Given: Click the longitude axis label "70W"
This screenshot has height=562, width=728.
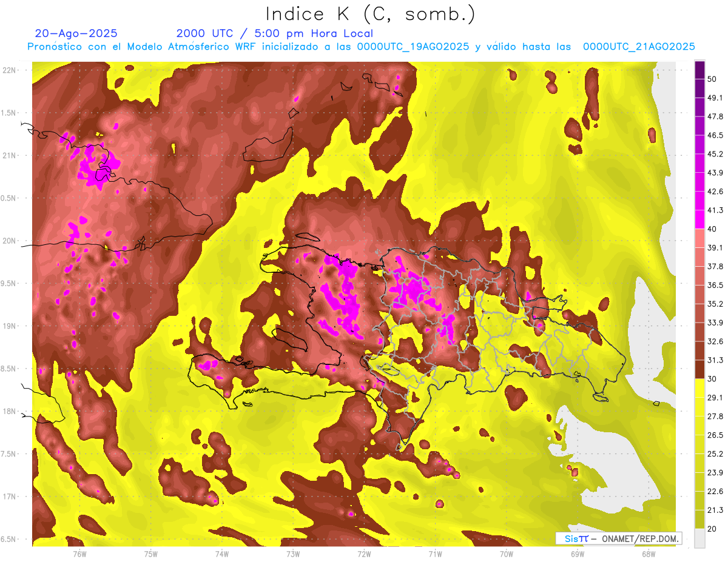Looking at the screenshot, I should (x=506, y=554).
